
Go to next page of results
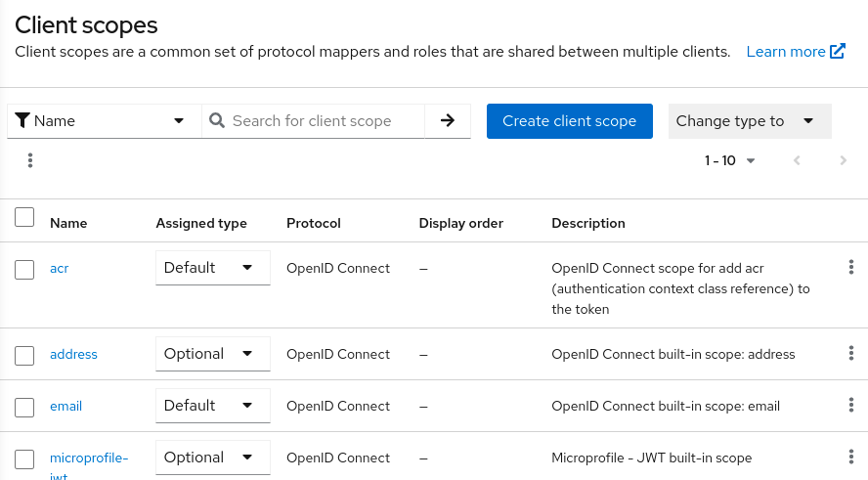843,160
